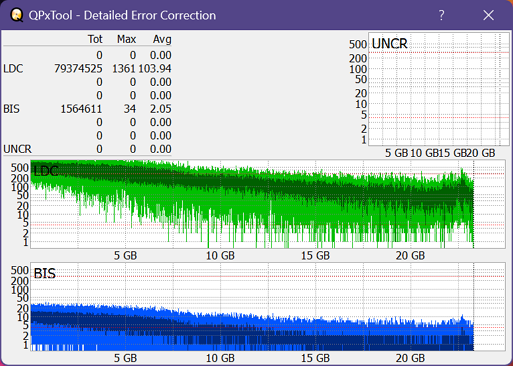This screenshot has width=513, height=366.
Task: Click the Max column header
Action: [126, 39]
